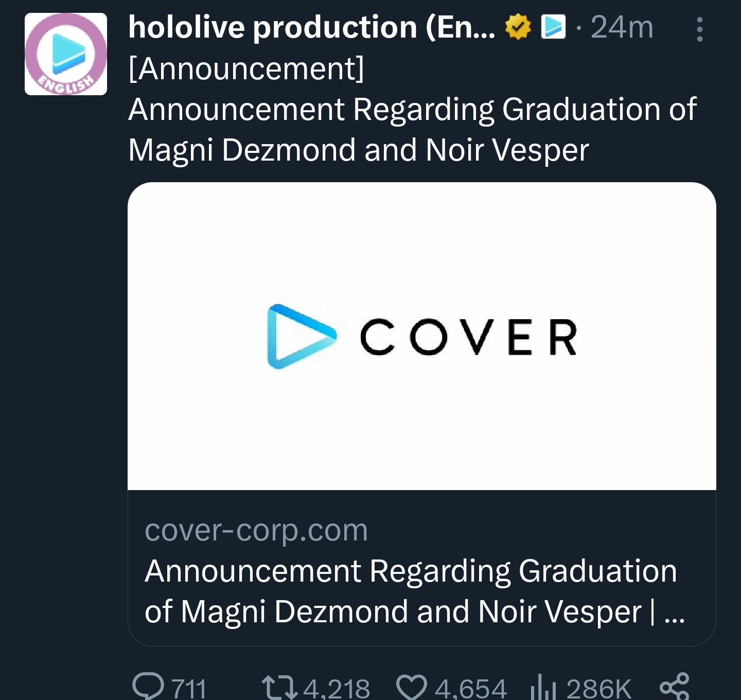741x700 pixels.
Task: Click the cover-corp.com domain label
Action: (x=256, y=530)
